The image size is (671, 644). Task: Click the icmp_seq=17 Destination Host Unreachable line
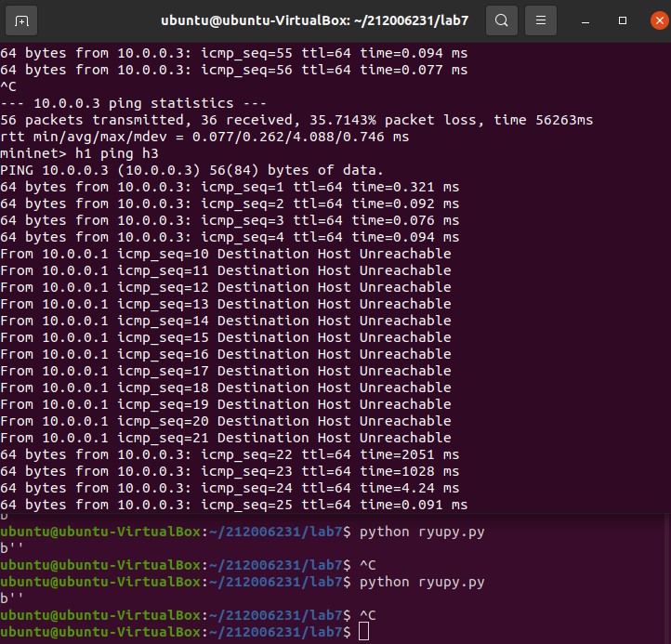pyautogui.click(x=226, y=370)
